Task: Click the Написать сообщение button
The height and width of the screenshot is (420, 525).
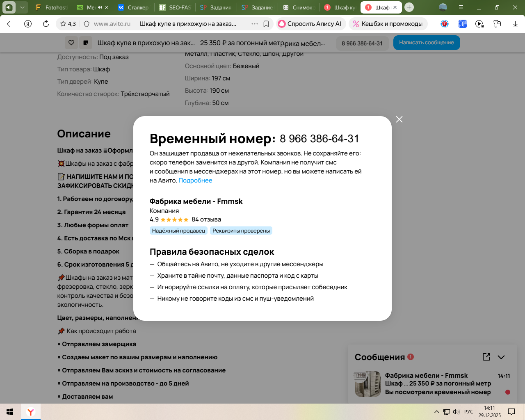Action: click(427, 43)
